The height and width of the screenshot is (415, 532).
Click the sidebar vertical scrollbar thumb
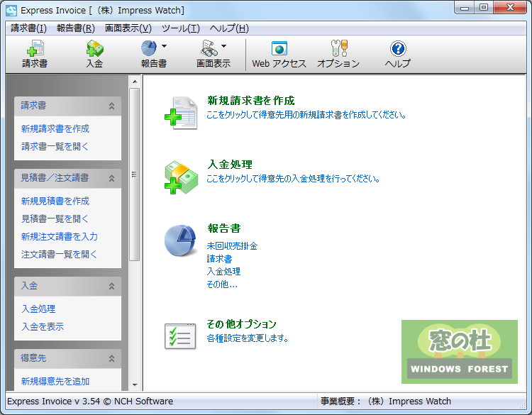[x=135, y=175]
